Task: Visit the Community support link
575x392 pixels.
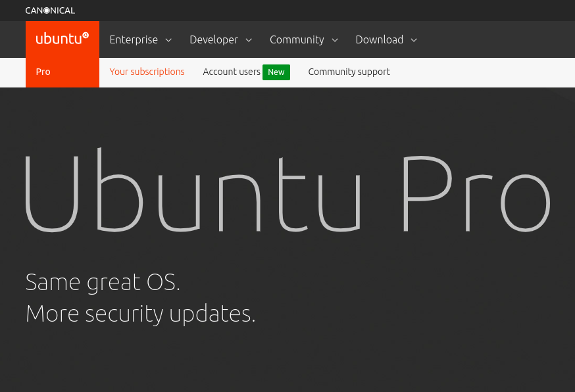Action: click(349, 72)
